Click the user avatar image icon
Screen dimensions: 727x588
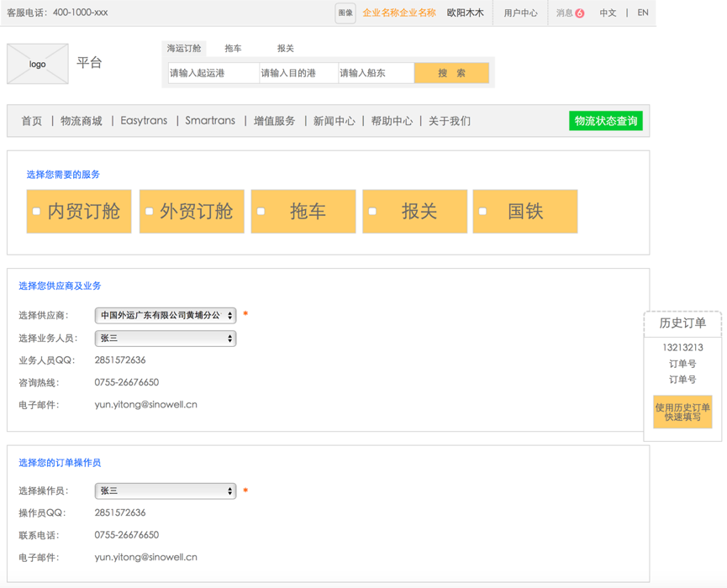click(345, 13)
